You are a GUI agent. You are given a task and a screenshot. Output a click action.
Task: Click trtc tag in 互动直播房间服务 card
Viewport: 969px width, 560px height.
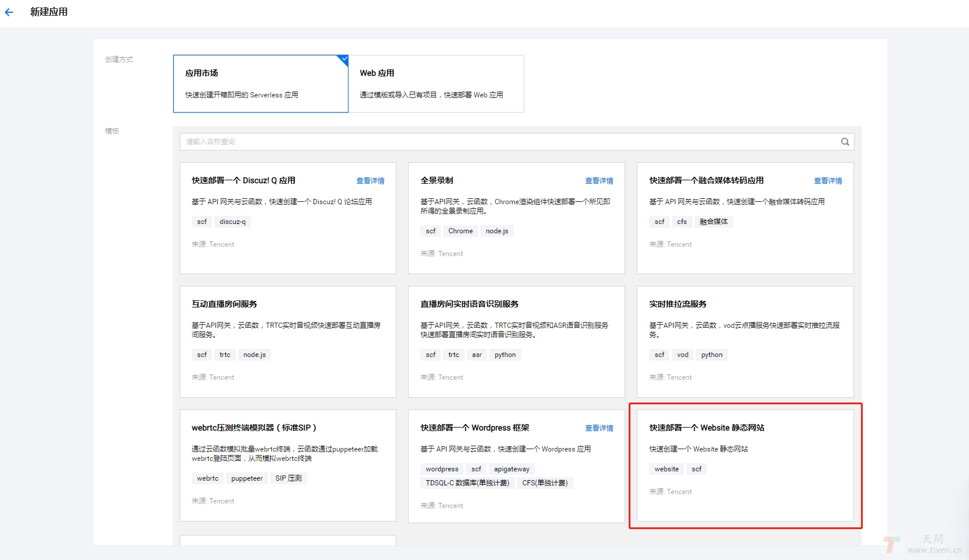(225, 355)
